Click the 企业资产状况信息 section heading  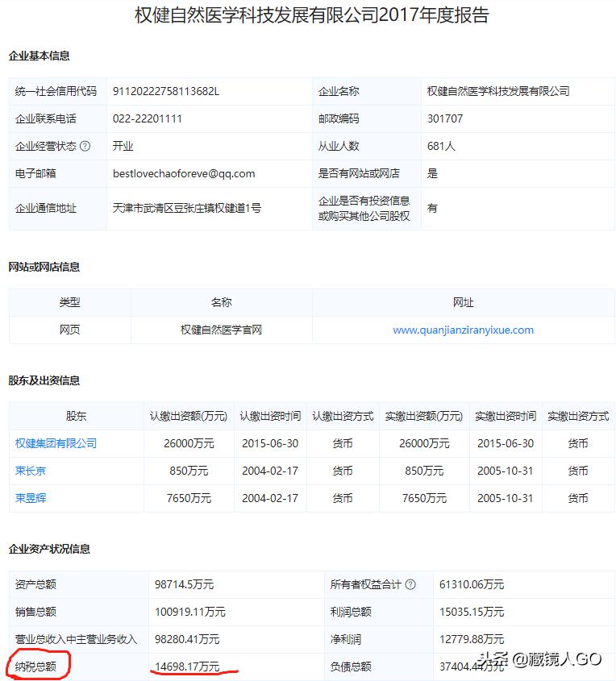[x=49, y=549]
